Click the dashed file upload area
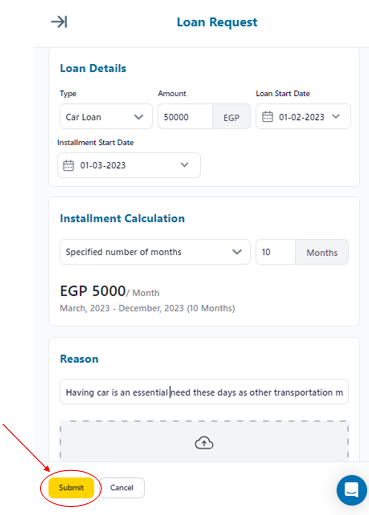Image resolution: width=369 pixels, height=515 pixels. click(x=204, y=441)
